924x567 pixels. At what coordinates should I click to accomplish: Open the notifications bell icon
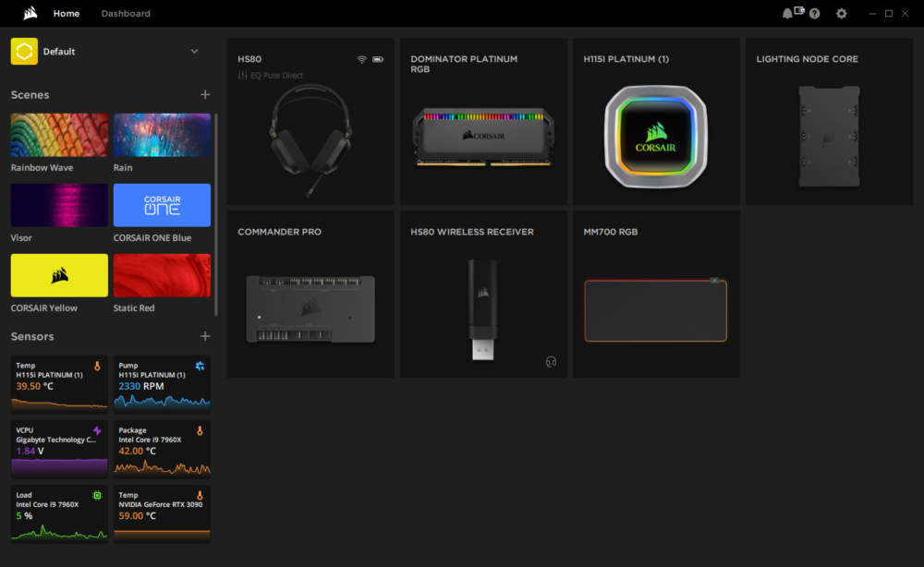[786, 14]
